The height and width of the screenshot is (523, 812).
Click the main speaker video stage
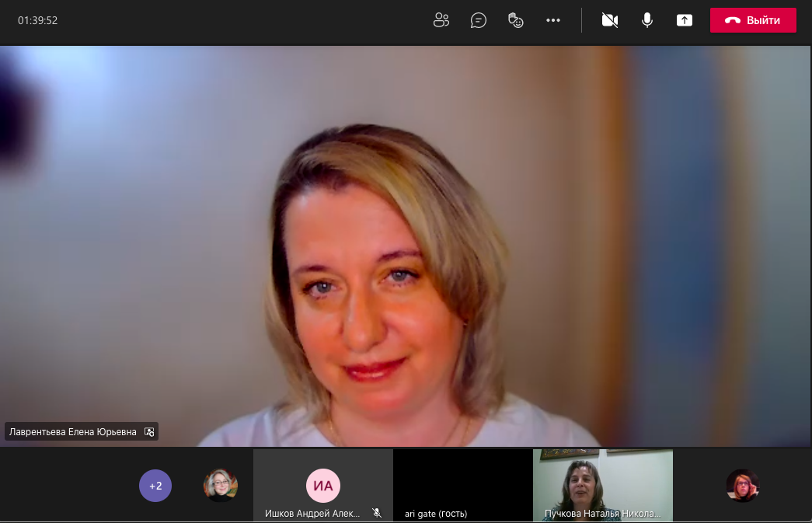click(x=404, y=233)
